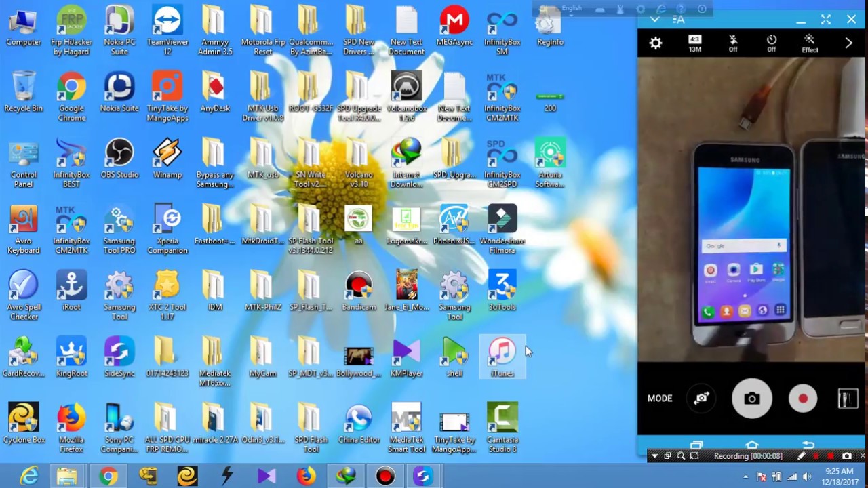Launch OBS Studio from the desktop
This screenshot has width=868, height=488.
tap(119, 159)
